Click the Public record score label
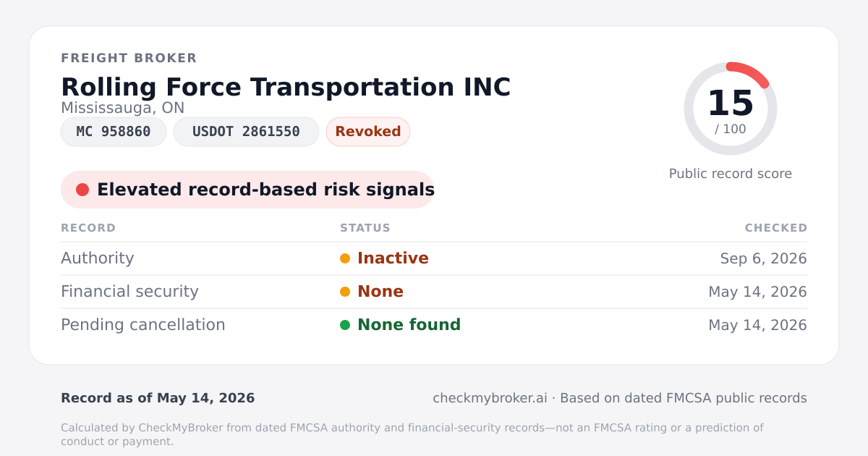 point(731,174)
